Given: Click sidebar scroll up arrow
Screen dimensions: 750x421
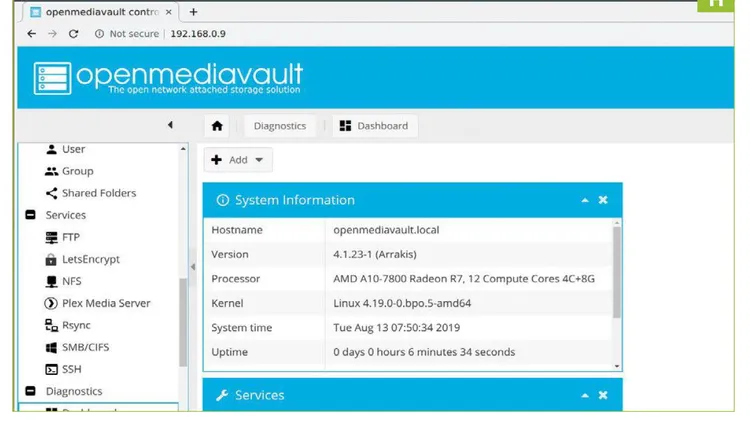Looking at the screenshot, I should click(x=183, y=149).
